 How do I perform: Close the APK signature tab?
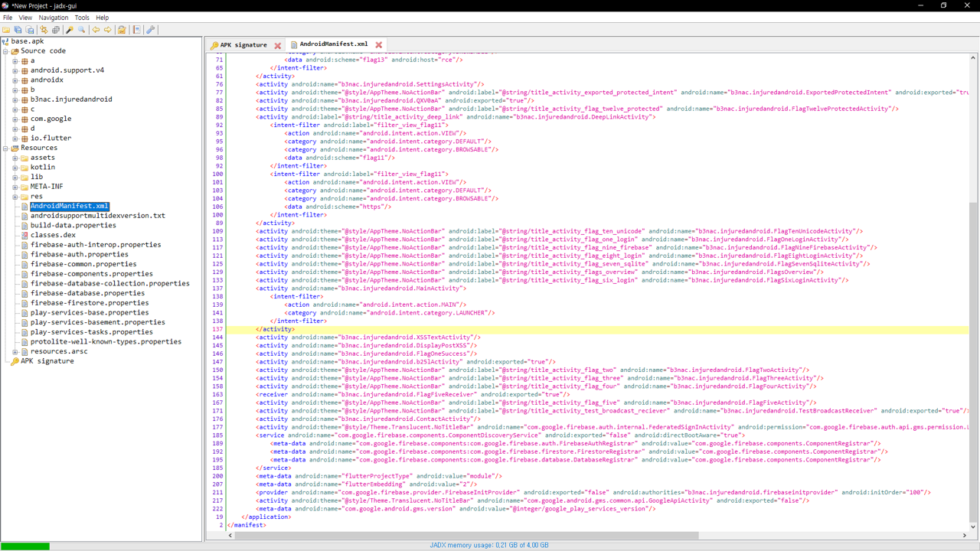coord(278,45)
